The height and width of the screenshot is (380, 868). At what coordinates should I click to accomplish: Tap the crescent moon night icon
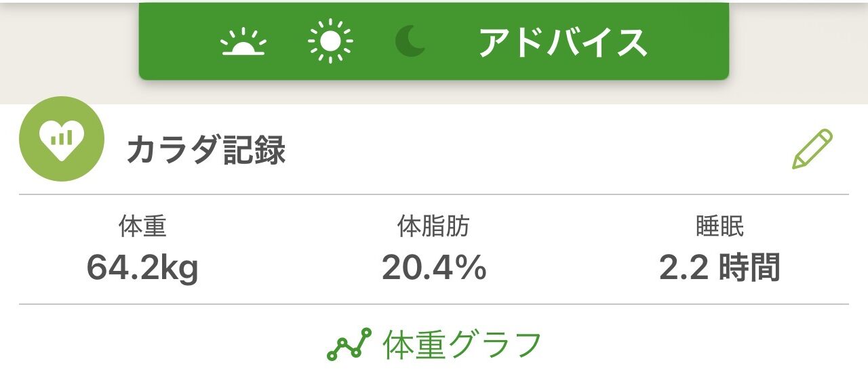point(411,41)
